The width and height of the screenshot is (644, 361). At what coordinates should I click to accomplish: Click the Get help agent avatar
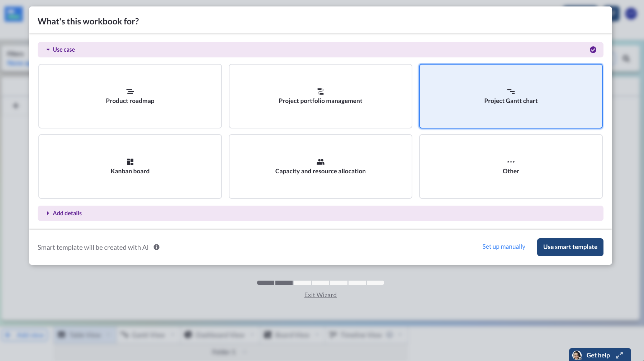577,355
